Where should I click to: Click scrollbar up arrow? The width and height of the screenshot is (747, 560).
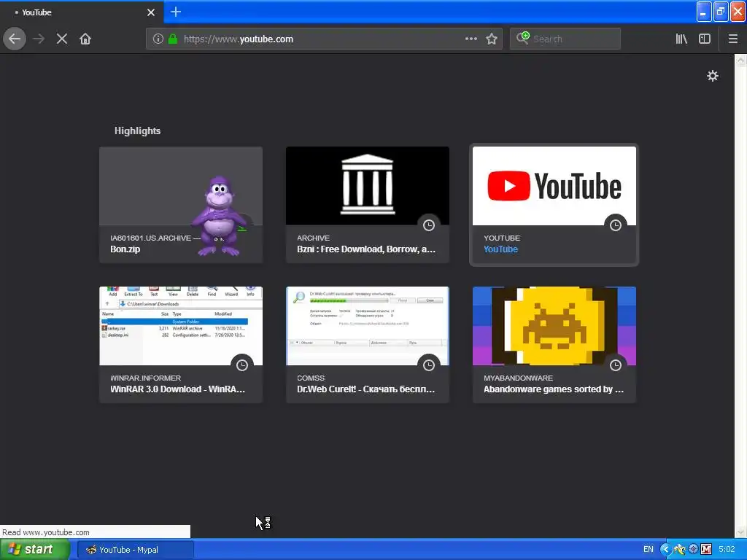click(741, 60)
